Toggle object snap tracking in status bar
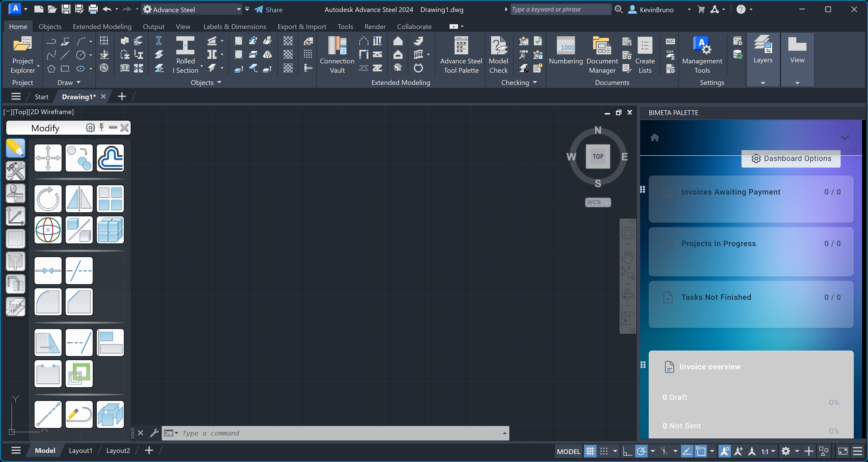Viewport: 868px width, 462px height. click(687, 451)
